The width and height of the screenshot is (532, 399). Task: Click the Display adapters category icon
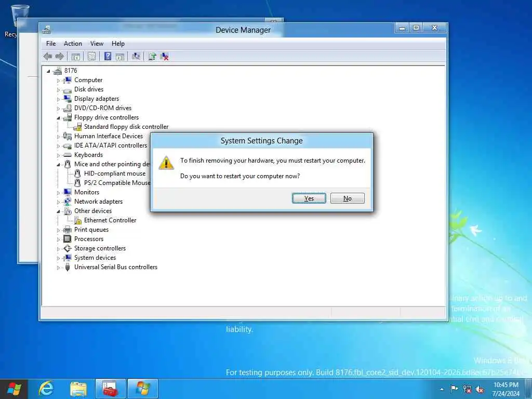(68, 99)
